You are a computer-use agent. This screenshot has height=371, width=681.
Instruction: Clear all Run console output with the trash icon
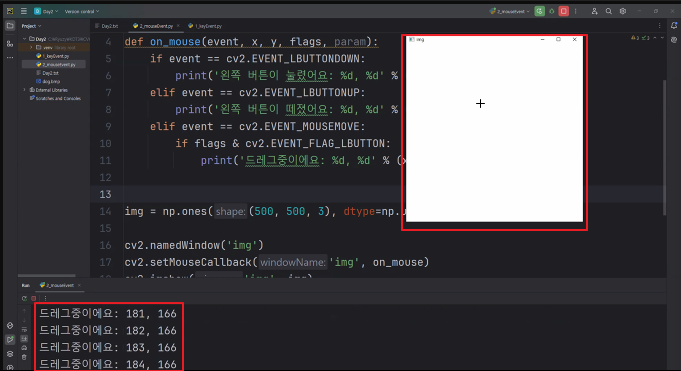(x=24, y=357)
